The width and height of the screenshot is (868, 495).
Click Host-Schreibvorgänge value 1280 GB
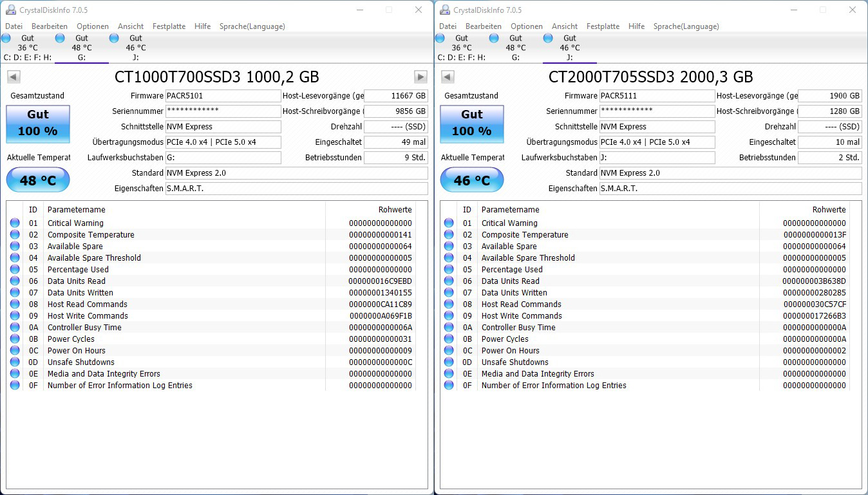point(830,111)
